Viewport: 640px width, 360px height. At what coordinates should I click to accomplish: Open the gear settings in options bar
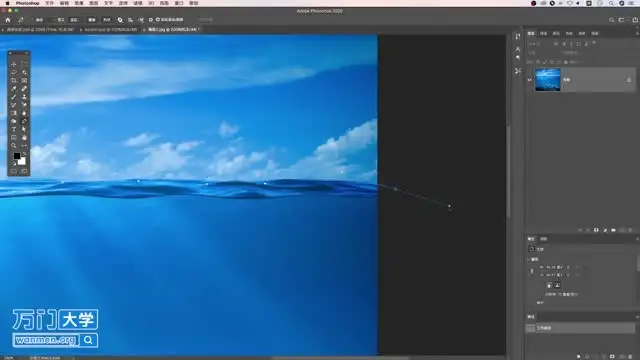(x=151, y=20)
